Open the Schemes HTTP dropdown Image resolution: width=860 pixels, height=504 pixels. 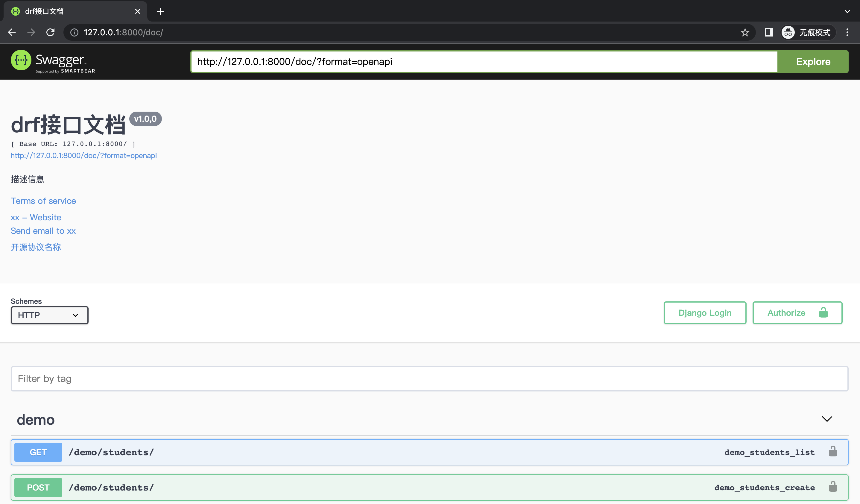(x=49, y=315)
